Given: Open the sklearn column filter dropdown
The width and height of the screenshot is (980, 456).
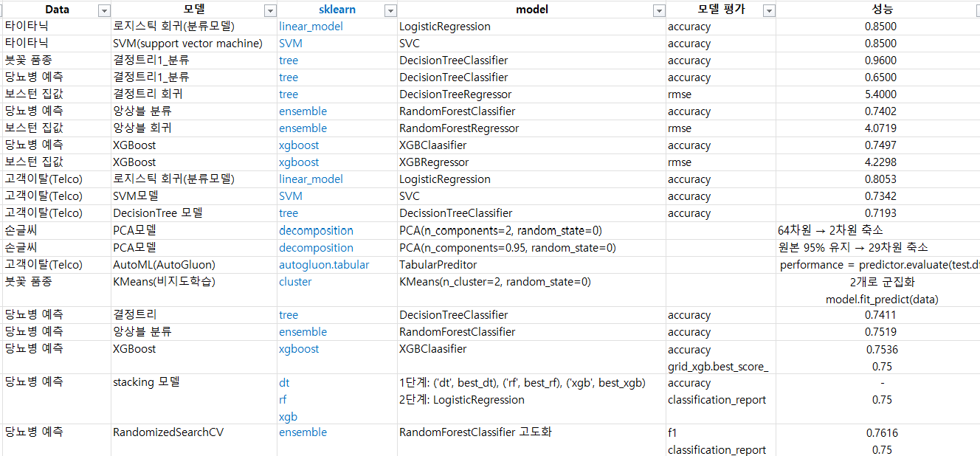Looking at the screenshot, I should click(390, 10).
